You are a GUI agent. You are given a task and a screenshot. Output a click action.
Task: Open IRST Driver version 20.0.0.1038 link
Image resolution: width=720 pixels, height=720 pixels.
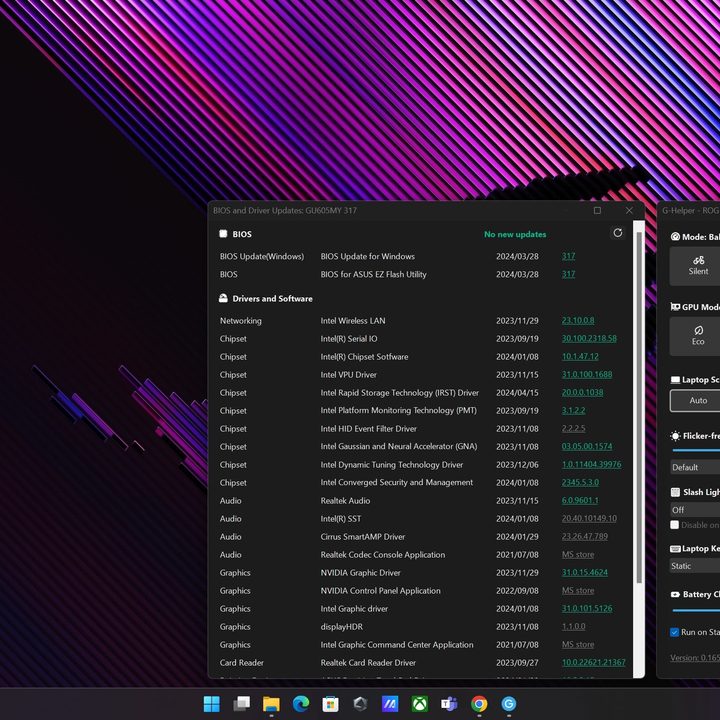[583, 393]
